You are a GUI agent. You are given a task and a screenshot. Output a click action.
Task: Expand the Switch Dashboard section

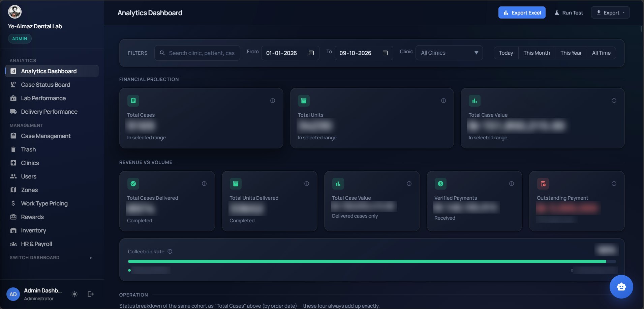pos(52,258)
